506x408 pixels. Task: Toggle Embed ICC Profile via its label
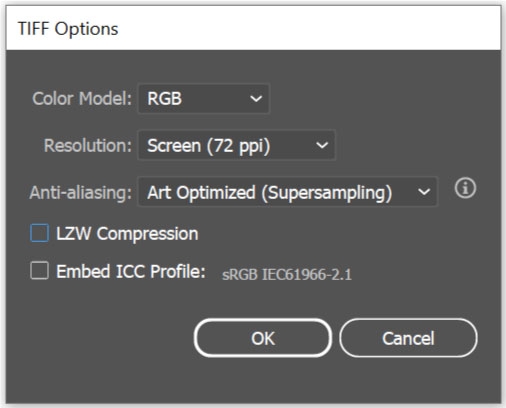(x=131, y=271)
